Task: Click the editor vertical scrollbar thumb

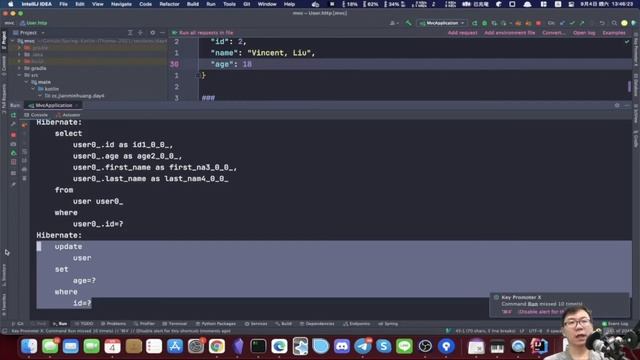Action: (629, 86)
